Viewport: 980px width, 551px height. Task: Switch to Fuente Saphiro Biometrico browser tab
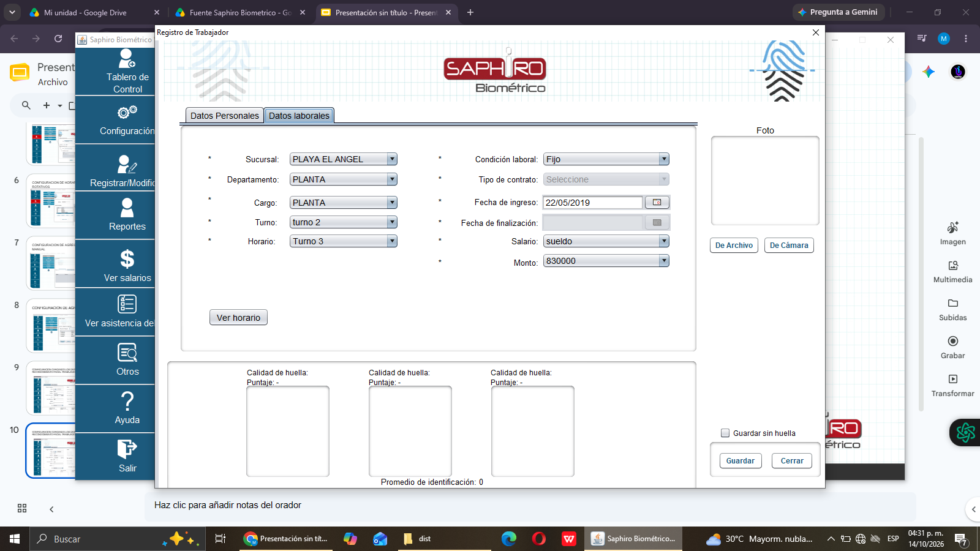pos(240,12)
